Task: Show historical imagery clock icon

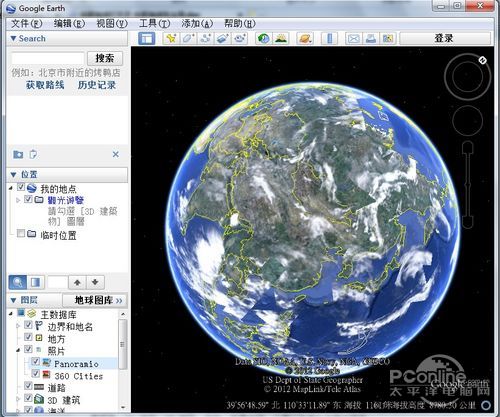Action: pyautogui.click(x=264, y=38)
